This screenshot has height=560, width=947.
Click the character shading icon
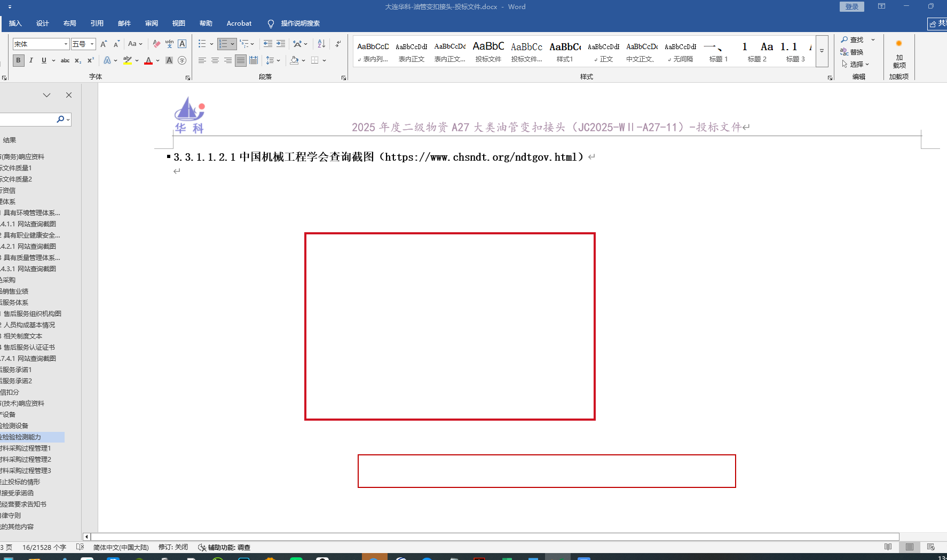tap(169, 60)
